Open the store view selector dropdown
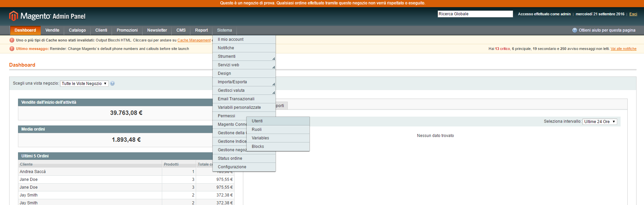 coord(84,84)
